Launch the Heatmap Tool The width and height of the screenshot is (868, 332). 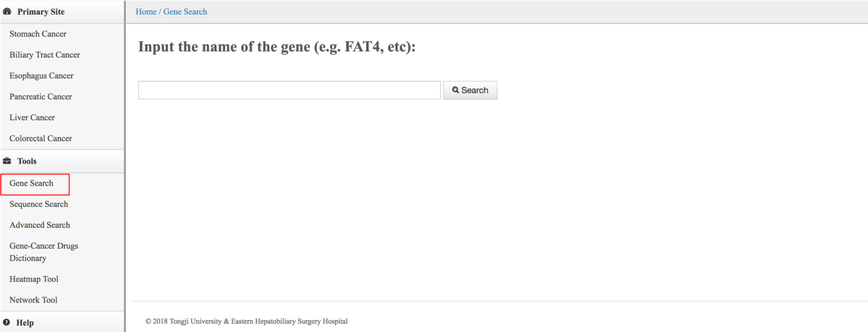click(34, 279)
